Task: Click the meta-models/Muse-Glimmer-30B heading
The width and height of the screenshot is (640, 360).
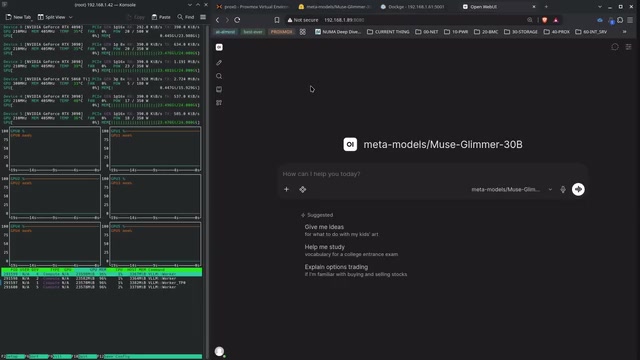Action: pos(443,144)
